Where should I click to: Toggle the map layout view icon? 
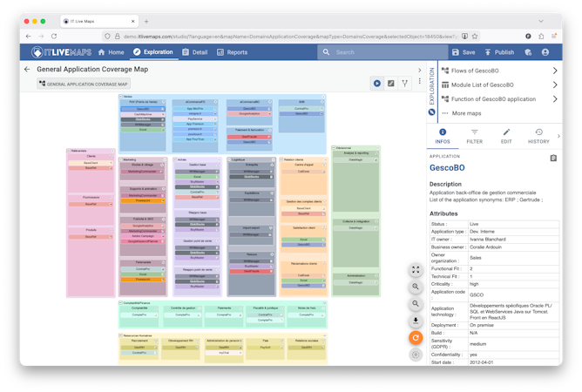pyautogui.click(x=391, y=84)
